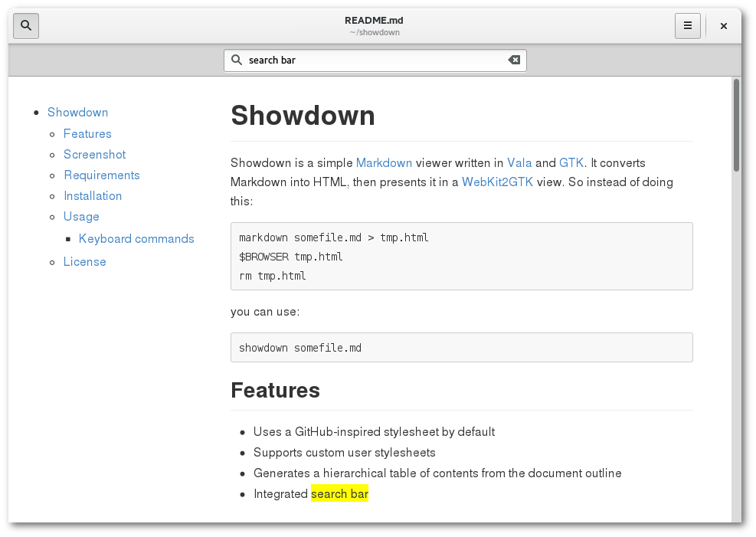Follow the Markdown hyperlink in the intro
Screen dimensions: 756x537
tap(384, 163)
